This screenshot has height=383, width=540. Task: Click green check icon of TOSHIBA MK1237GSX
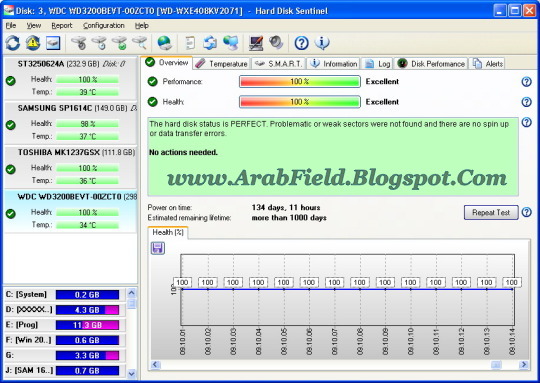(x=11, y=169)
